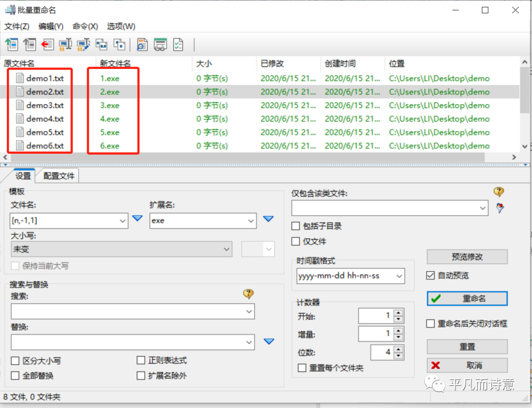532x408 pixels.
Task: Open the 文件(Z) menu
Action: (17, 26)
